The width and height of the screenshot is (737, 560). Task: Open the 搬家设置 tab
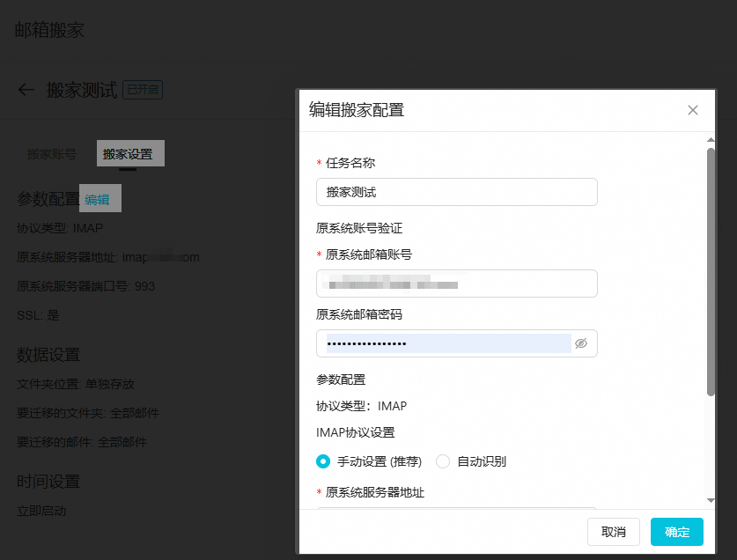[132, 152]
